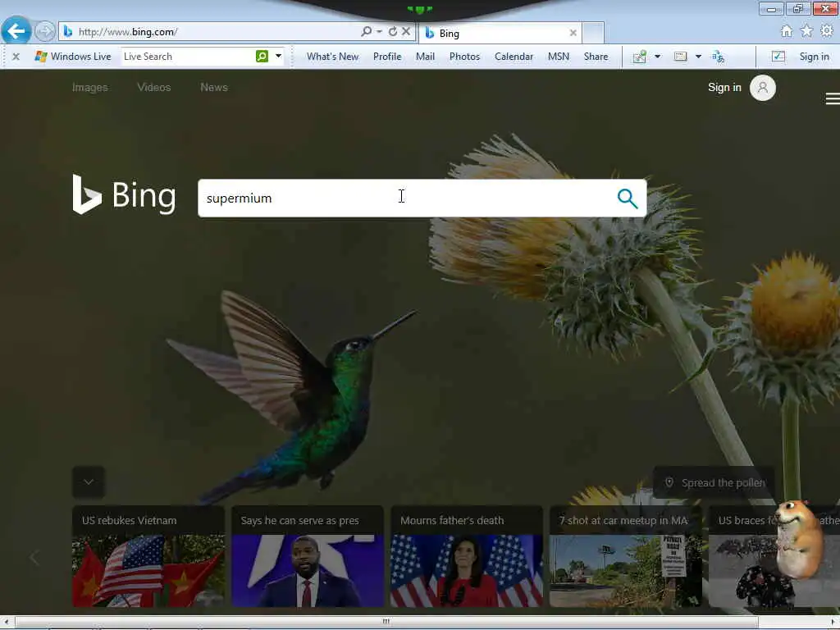Collapse the news carousel with chevron button

point(89,482)
